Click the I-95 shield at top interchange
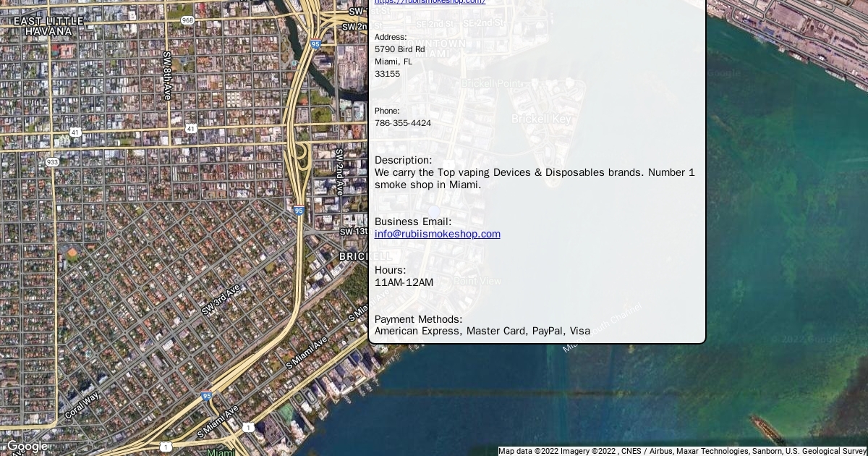This screenshot has width=868, height=456. [315, 44]
